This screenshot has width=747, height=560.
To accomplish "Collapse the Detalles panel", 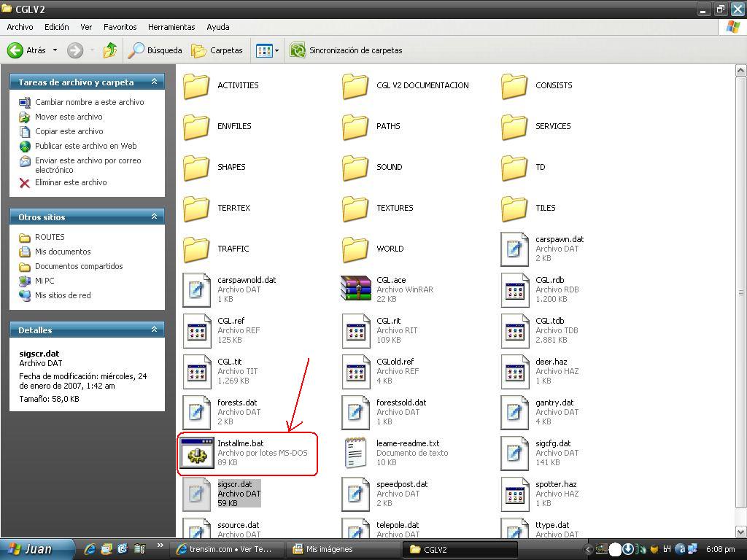I will point(154,330).
